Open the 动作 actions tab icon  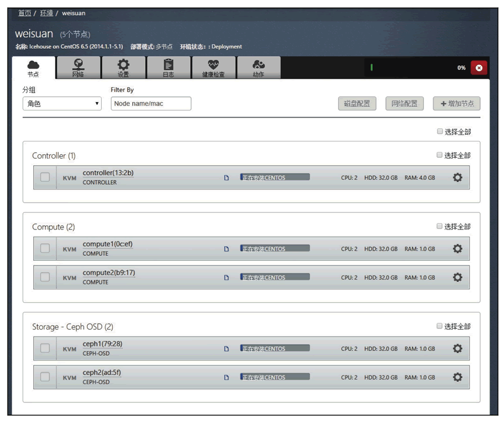[x=258, y=67]
